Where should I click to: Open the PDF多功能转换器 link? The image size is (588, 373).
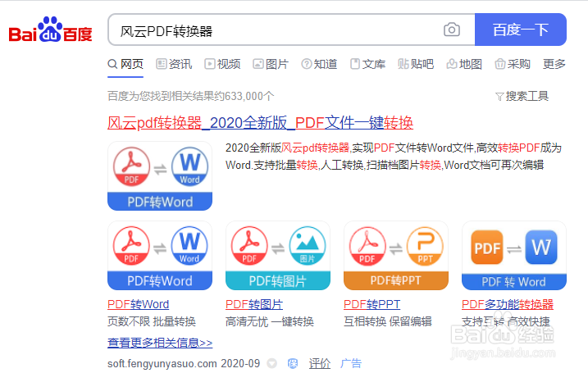508,304
